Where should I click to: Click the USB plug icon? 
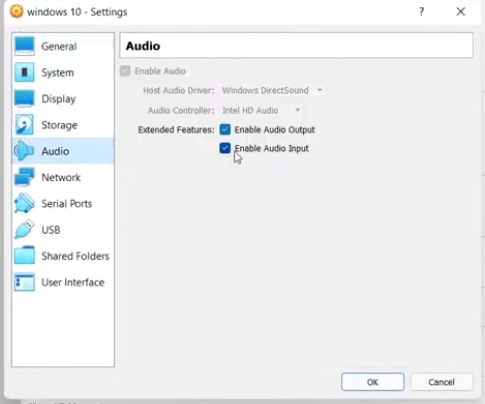[24, 229]
